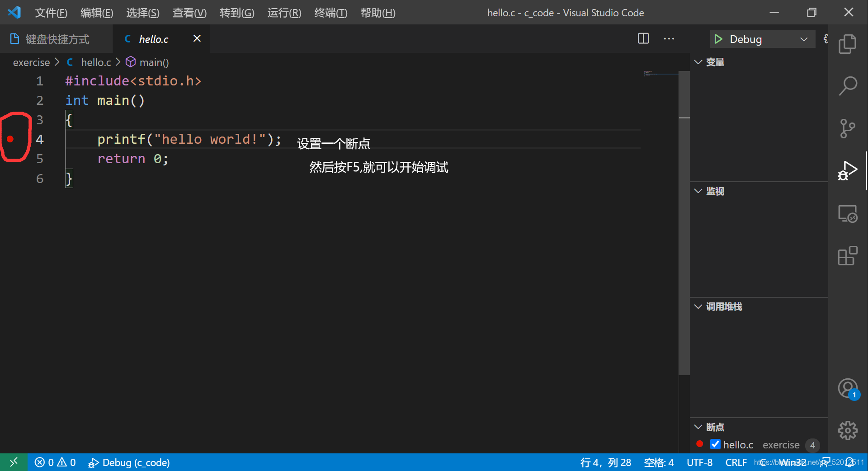
Task: Open the Search view icon
Action: tap(847, 86)
